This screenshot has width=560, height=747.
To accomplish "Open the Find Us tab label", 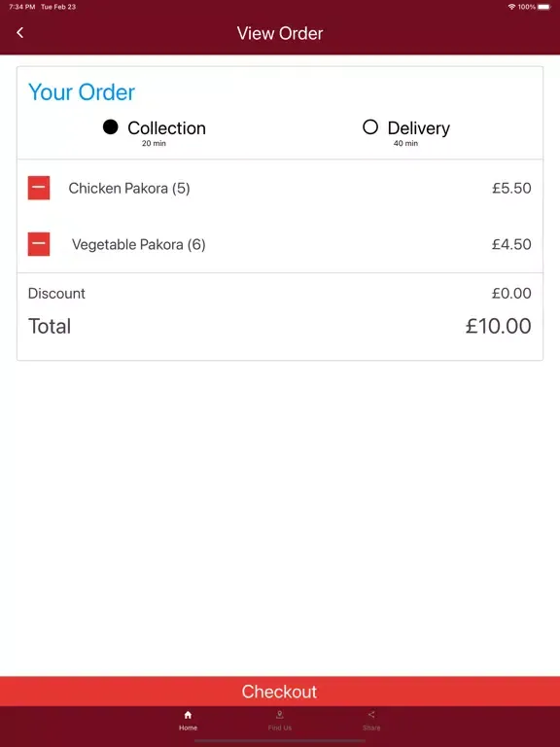I will point(280,728).
